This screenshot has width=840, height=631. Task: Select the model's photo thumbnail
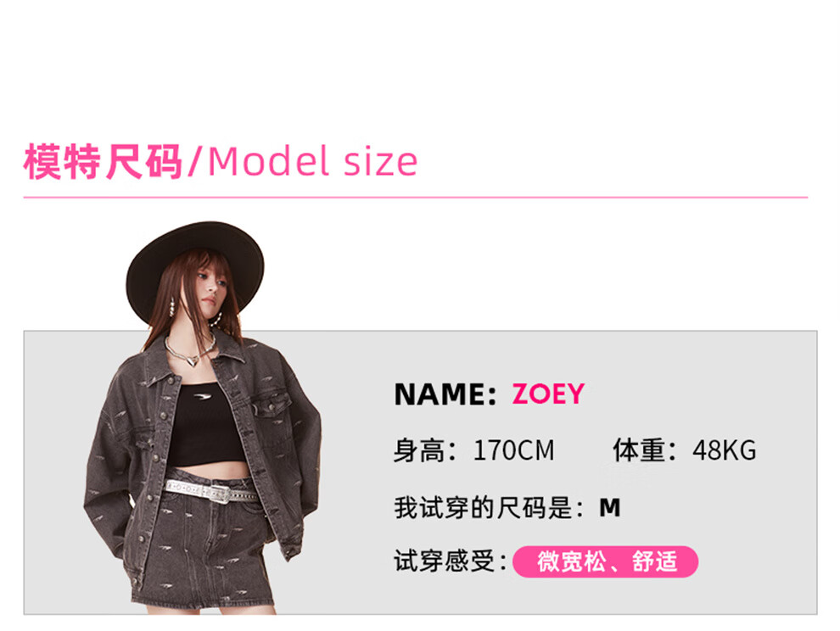tap(203, 418)
